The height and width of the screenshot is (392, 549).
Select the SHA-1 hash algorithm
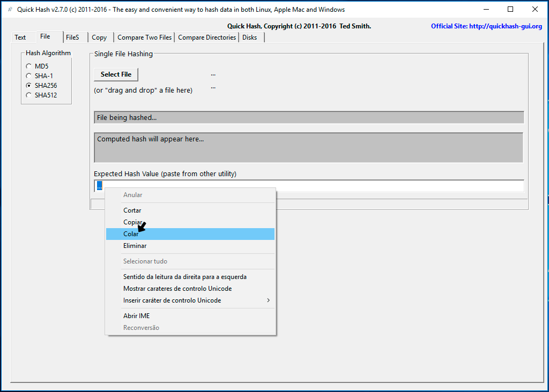(x=39, y=76)
